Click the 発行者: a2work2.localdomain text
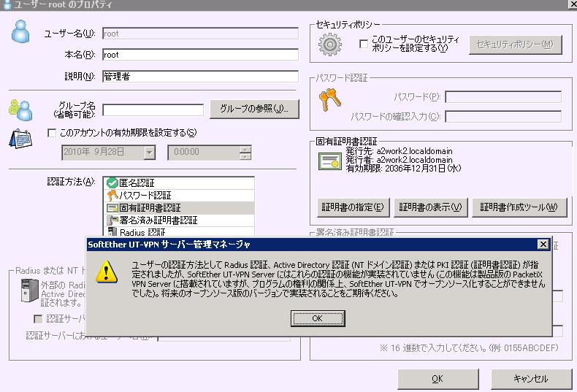577x392 pixels. [400, 160]
